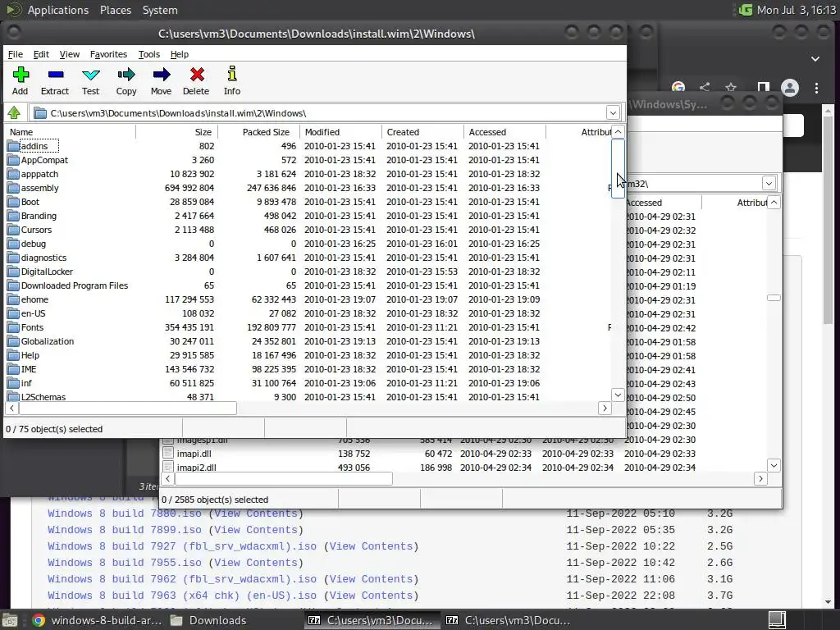Select the diagnostics folder row

tap(308, 258)
